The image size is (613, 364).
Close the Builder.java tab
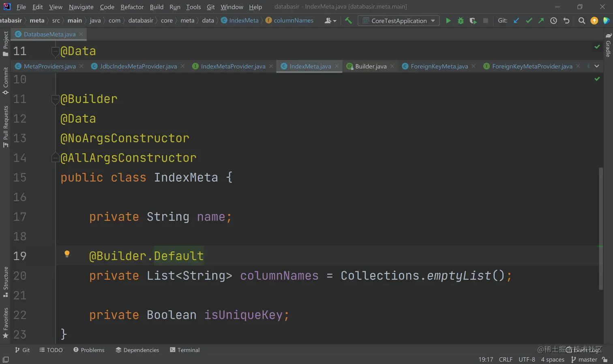coord(392,66)
